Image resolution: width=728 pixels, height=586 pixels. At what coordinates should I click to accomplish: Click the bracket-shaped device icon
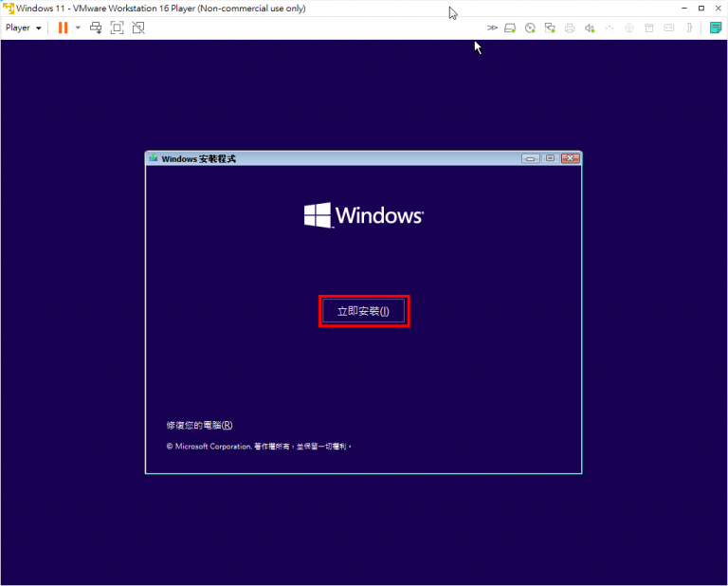[689, 27]
